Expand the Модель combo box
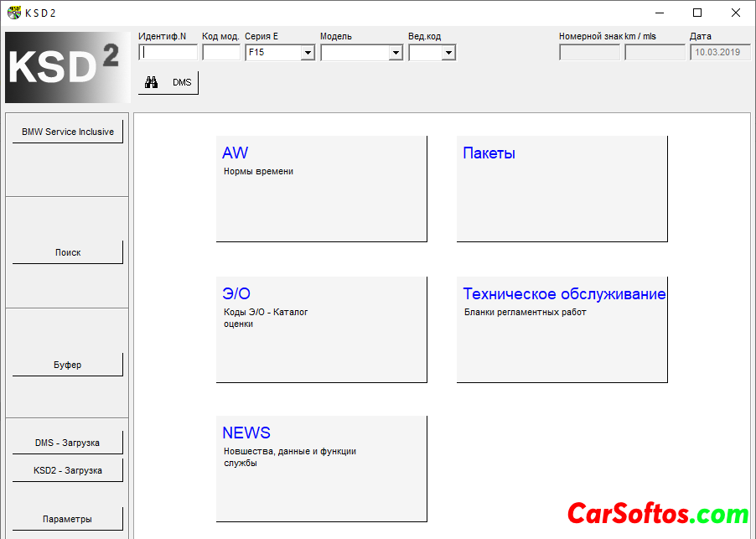The height and width of the screenshot is (539, 756). pyautogui.click(x=396, y=53)
